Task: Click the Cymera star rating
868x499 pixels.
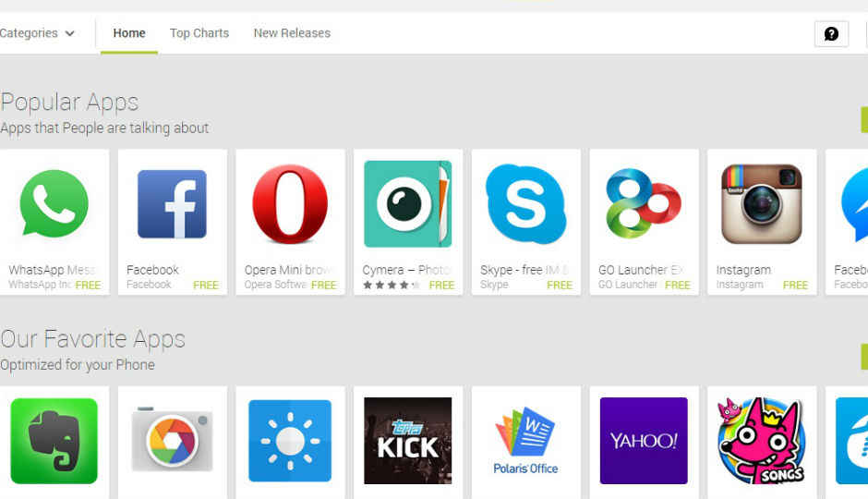Action: 392,286
